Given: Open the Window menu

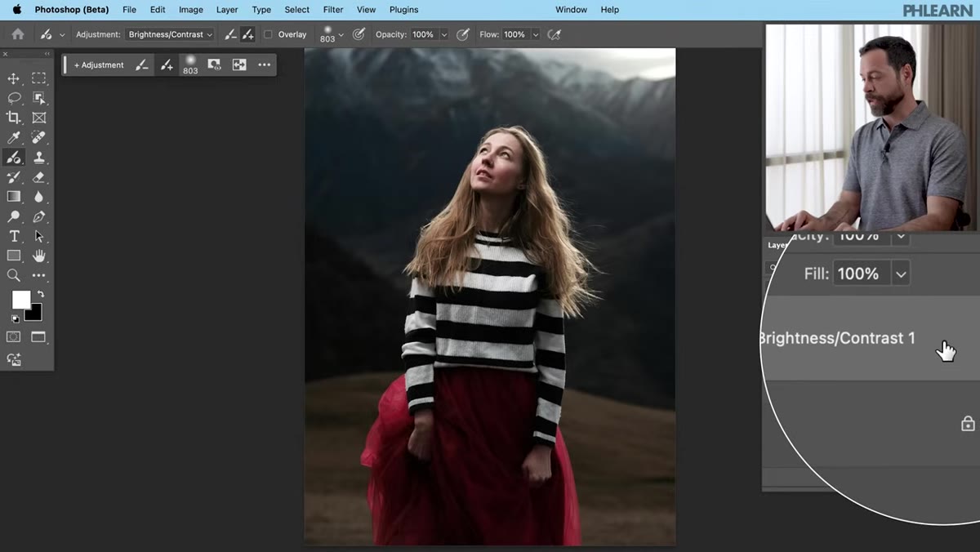Looking at the screenshot, I should pos(571,10).
